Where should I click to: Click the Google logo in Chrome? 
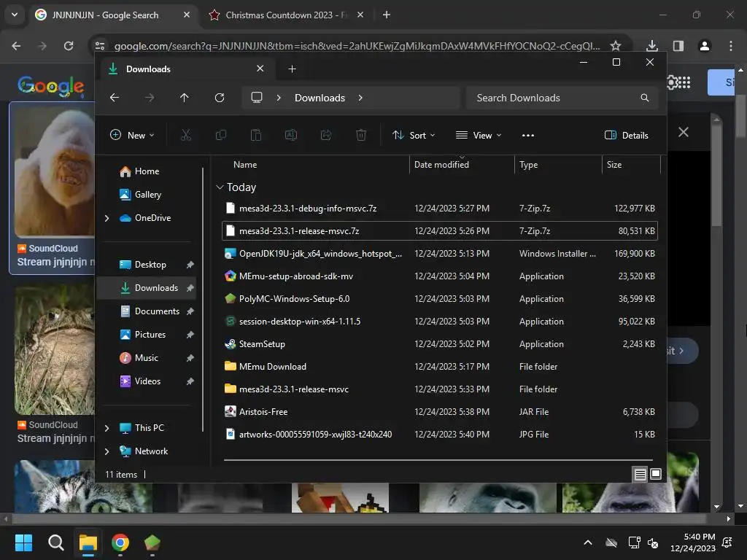tap(51, 86)
